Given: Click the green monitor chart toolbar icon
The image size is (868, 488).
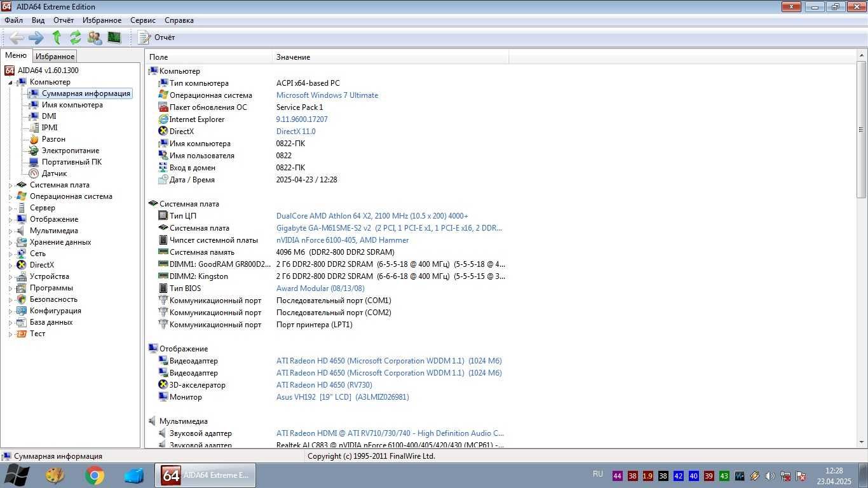Looking at the screenshot, I should coord(114,37).
